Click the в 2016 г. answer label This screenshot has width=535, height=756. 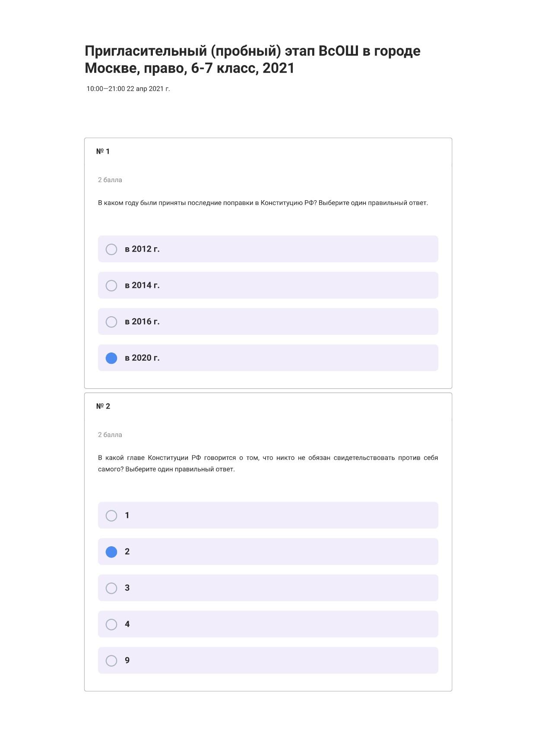click(x=142, y=321)
